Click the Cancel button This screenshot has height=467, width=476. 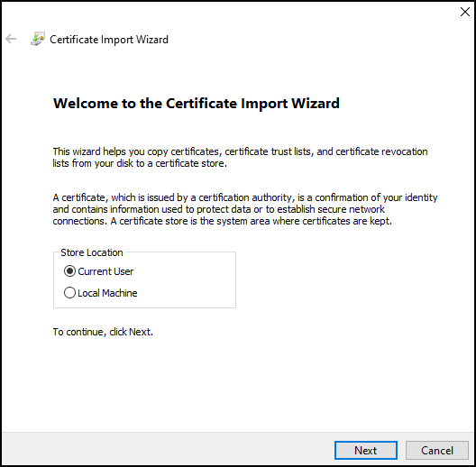click(x=437, y=450)
